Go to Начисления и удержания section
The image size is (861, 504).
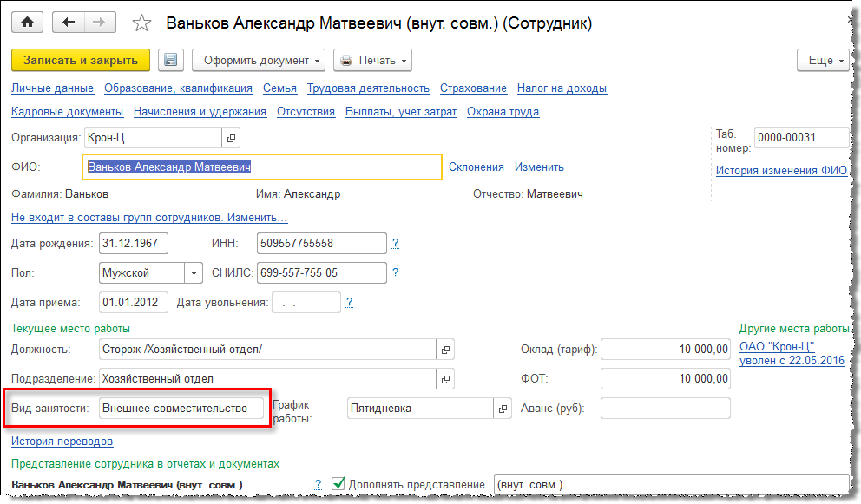coord(200,112)
